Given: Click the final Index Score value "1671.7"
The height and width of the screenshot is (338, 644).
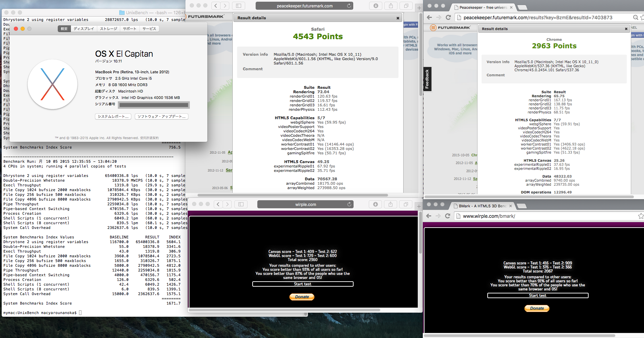Looking at the screenshot, I should point(173,303).
